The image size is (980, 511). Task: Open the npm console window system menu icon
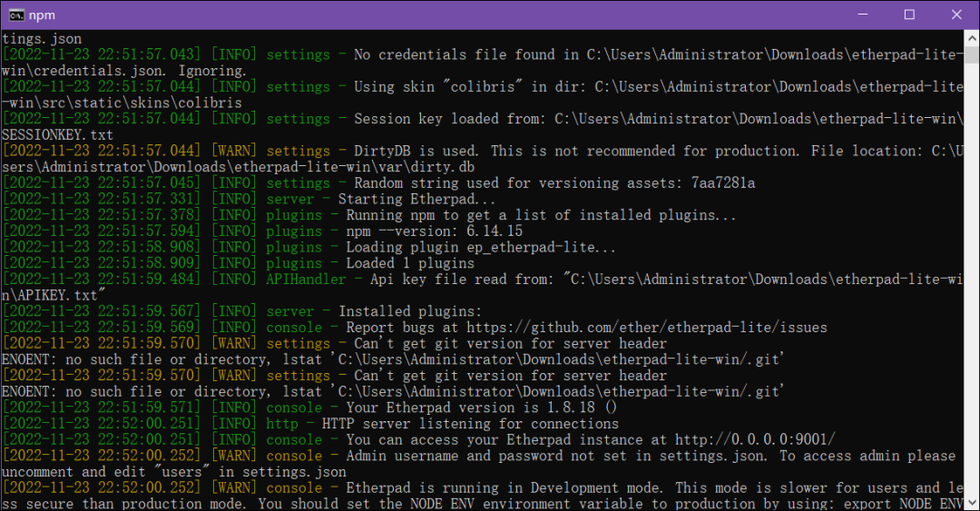click(16, 15)
